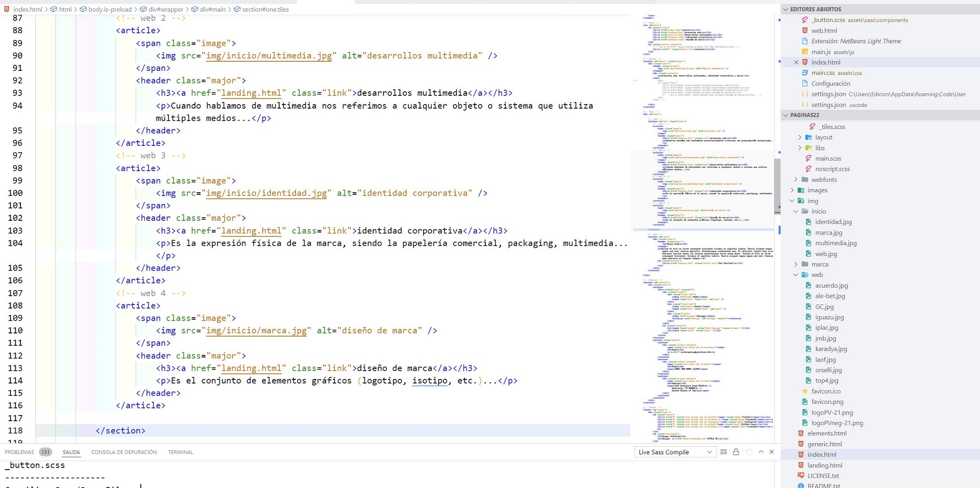
Task: Toggle the output autoscroll lock icon
Action: pyautogui.click(x=736, y=452)
